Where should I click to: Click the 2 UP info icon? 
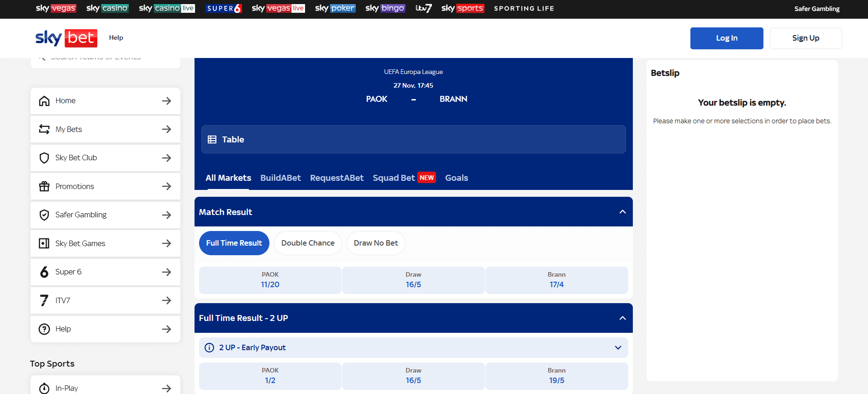pos(210,348)
